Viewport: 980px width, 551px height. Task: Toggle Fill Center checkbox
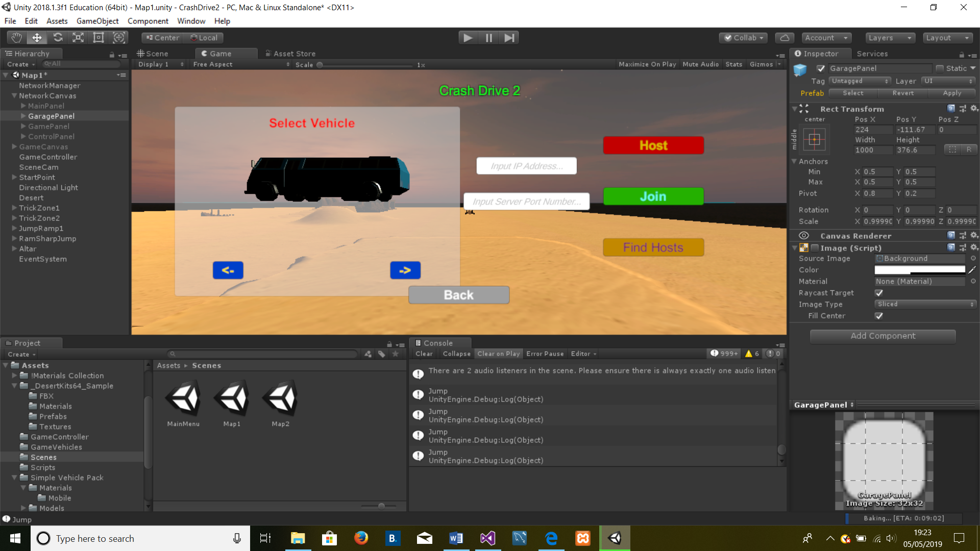pos(879,316)
